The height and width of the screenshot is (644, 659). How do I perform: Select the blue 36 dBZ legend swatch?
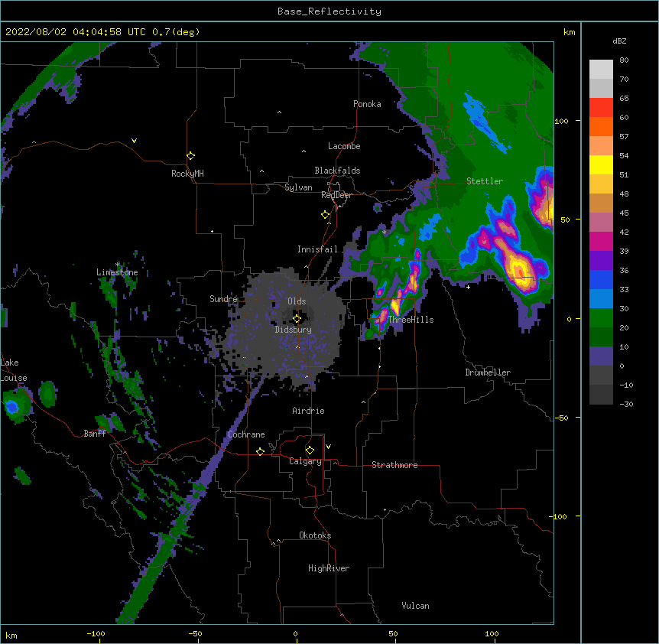point(601,279)
